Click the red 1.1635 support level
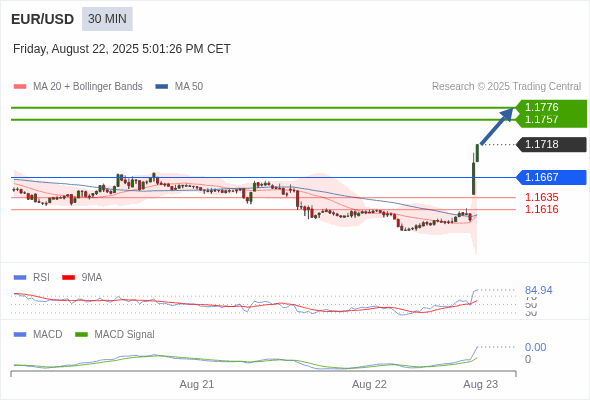The width and height of the screenshot is (590, 400). coord(542,197)
